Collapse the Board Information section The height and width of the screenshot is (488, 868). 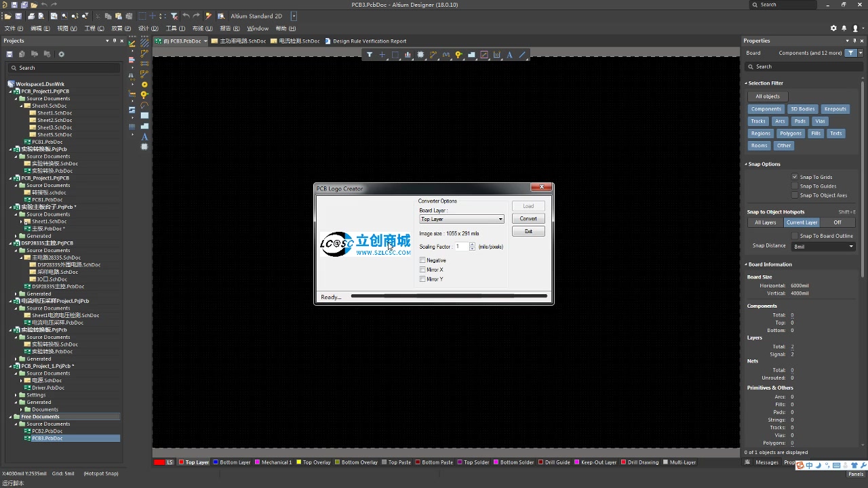point(746,264)
